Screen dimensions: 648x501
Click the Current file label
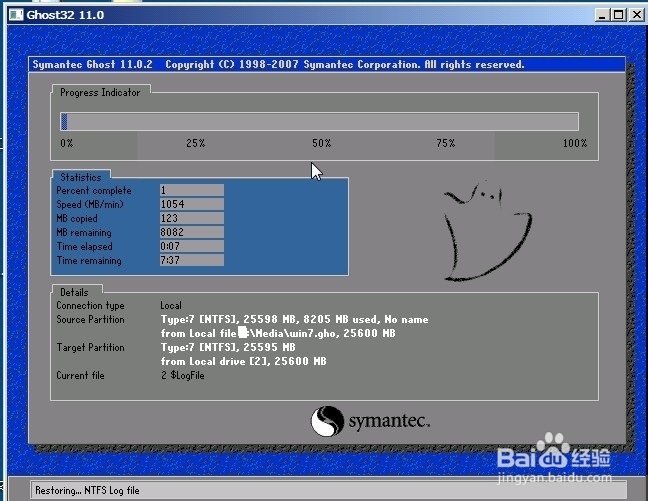80,375
